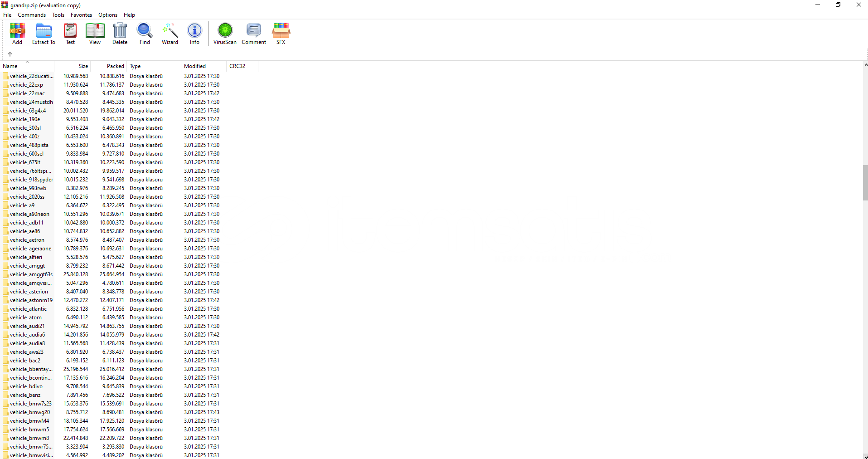This screenshot has height=459, width=868.
Task: Sort list by CRC32 column header
Action: (x=242, y=66)
